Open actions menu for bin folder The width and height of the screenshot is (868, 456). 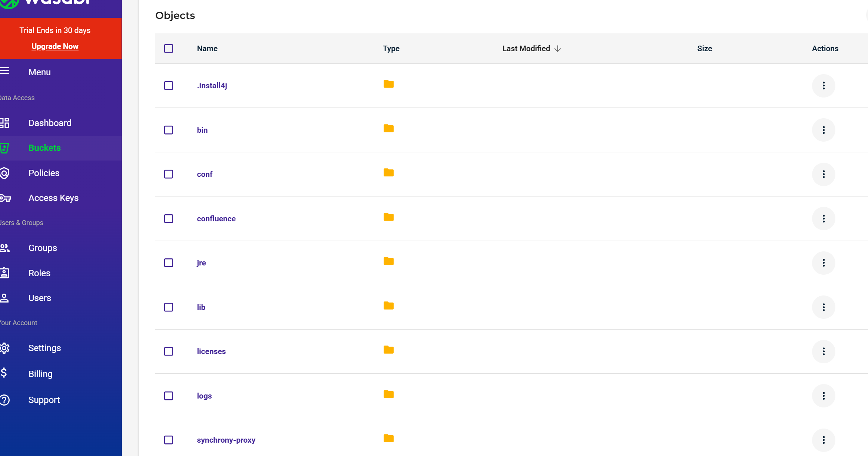pos(824,130)
